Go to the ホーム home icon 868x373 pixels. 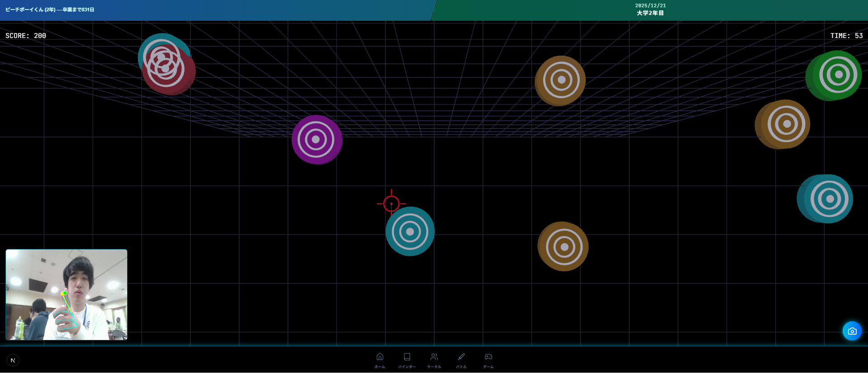click(x=379, y=360)
